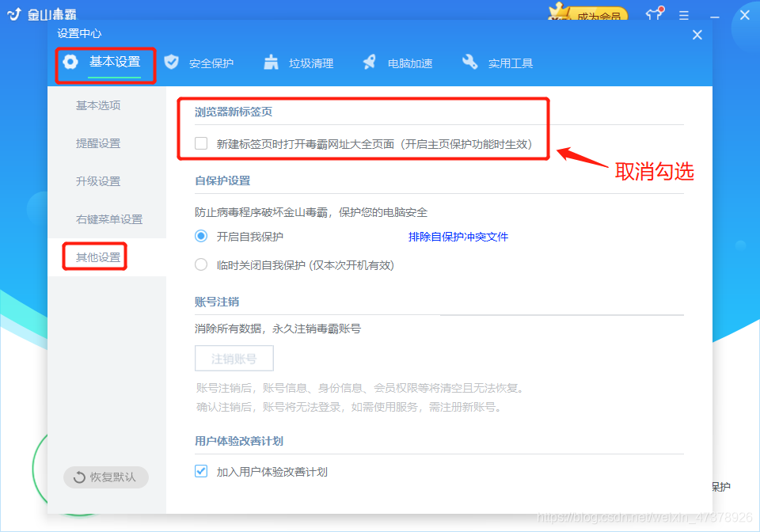
Task: Click the 浏览器新标签页 section heading
Action: coord(234,112)
